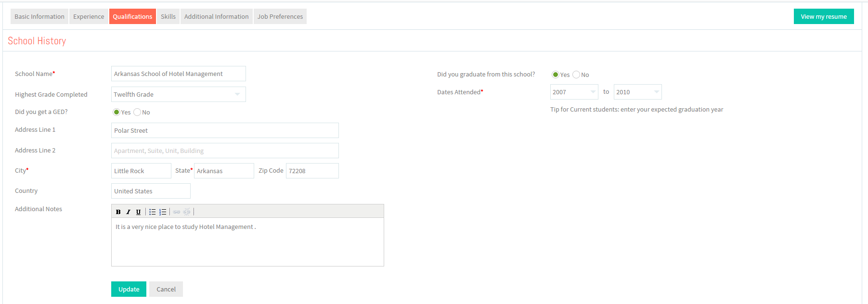The height and width of the screenshot is (304, 868).
Task: Click Address Line 1 field
Action: coord(225,130)
